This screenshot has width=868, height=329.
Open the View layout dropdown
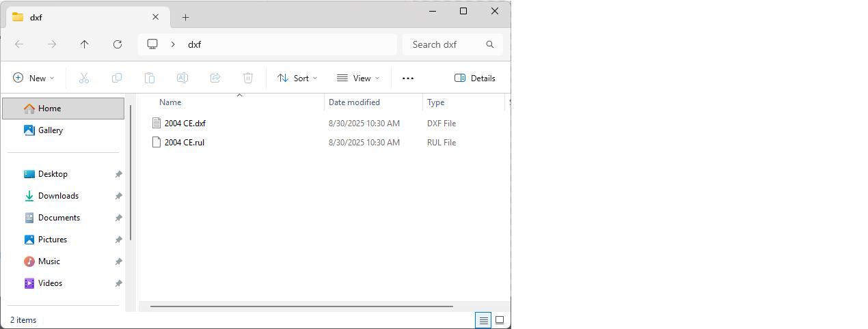click(358, 78)
